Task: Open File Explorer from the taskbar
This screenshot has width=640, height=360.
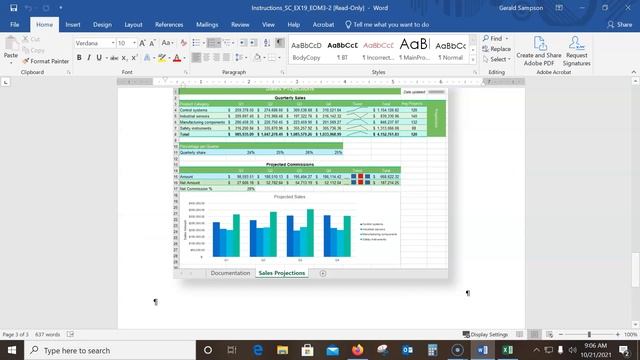Action: coord(282,350)
